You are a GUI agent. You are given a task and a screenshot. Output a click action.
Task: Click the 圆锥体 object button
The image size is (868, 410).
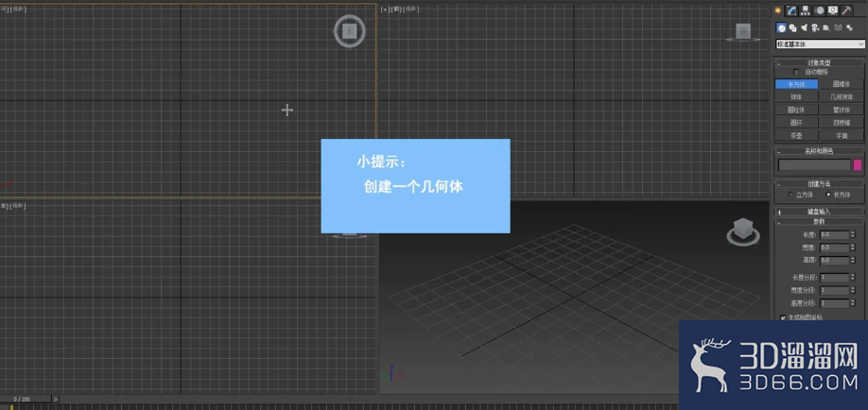[842, 84]
